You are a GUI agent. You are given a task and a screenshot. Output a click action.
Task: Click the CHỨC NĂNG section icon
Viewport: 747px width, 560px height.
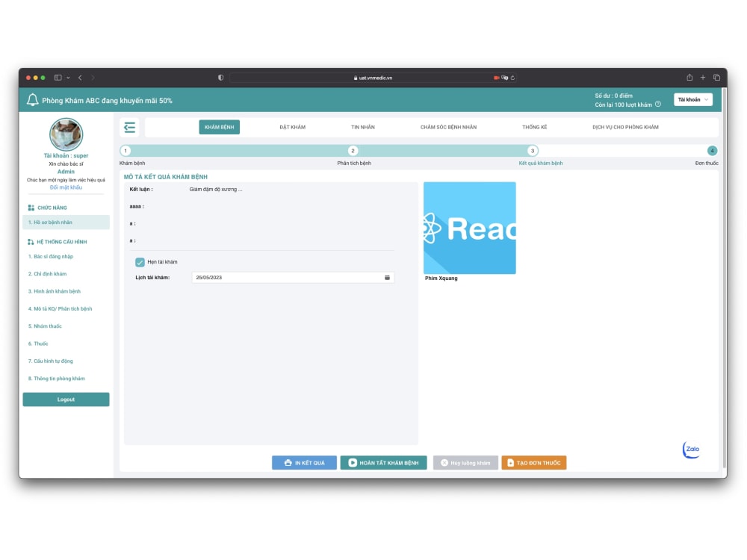(x=31, y=208)
